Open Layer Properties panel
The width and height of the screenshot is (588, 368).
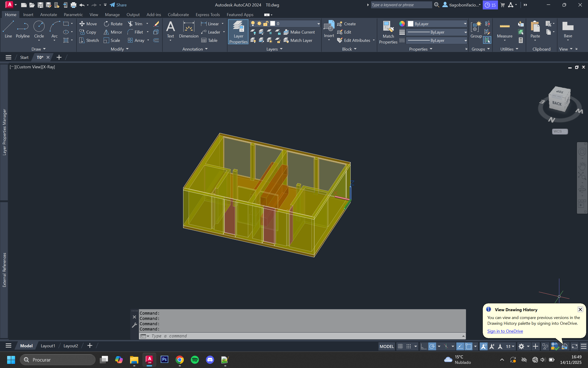[238, 32]
